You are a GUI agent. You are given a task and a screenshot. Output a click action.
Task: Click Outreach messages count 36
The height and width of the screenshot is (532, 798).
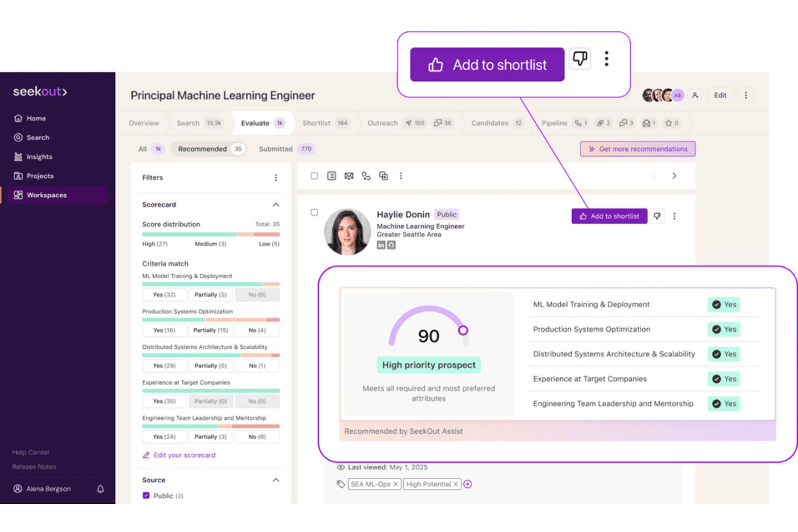pyautogui.click(x=443, y=123)
